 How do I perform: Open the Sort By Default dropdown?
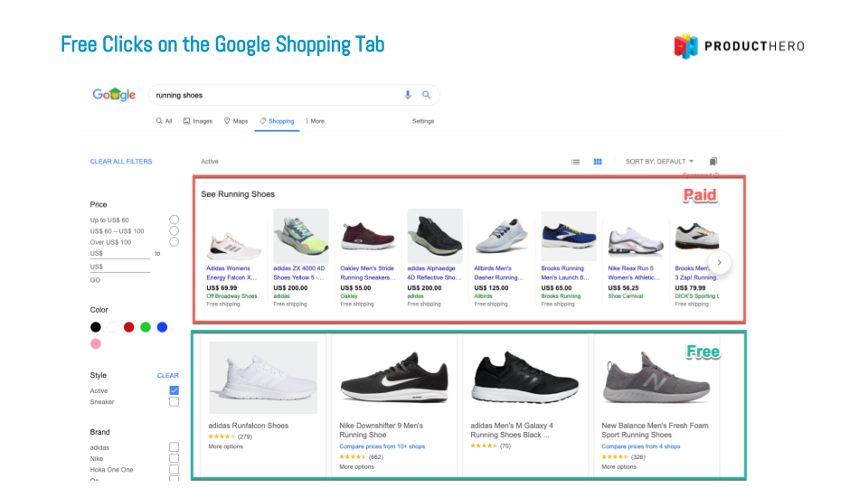[x=659, y=162]
